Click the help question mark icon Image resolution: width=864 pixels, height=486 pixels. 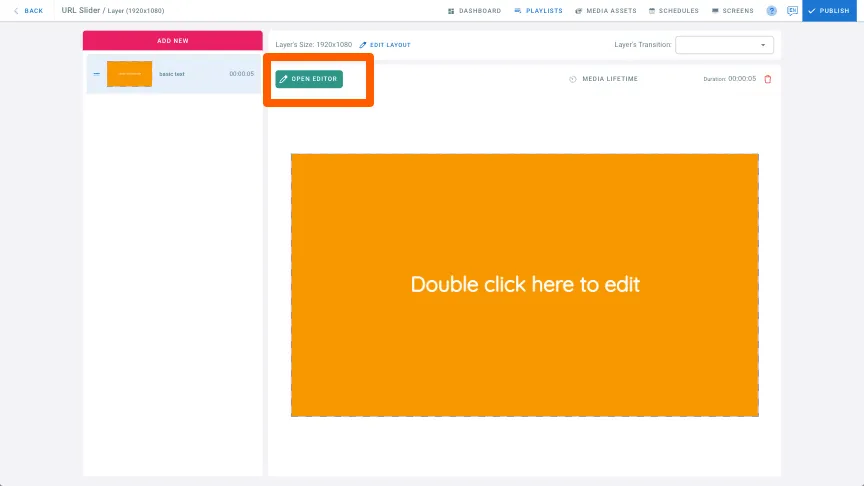tap(771, 11)
